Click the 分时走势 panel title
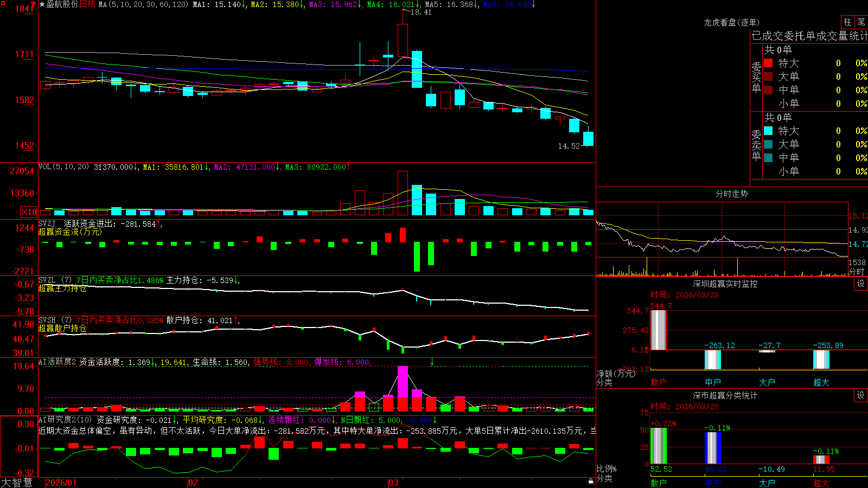 pyautogui.click(x=732, y=194)
